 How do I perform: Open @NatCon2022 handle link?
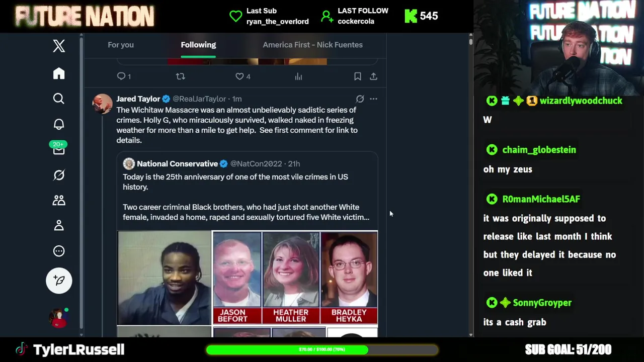[x=256, y=164]
